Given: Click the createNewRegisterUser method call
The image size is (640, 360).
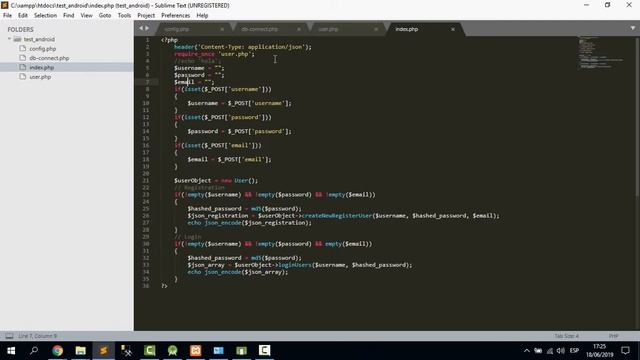Looking at the screenshot, I should click(337, 216).
